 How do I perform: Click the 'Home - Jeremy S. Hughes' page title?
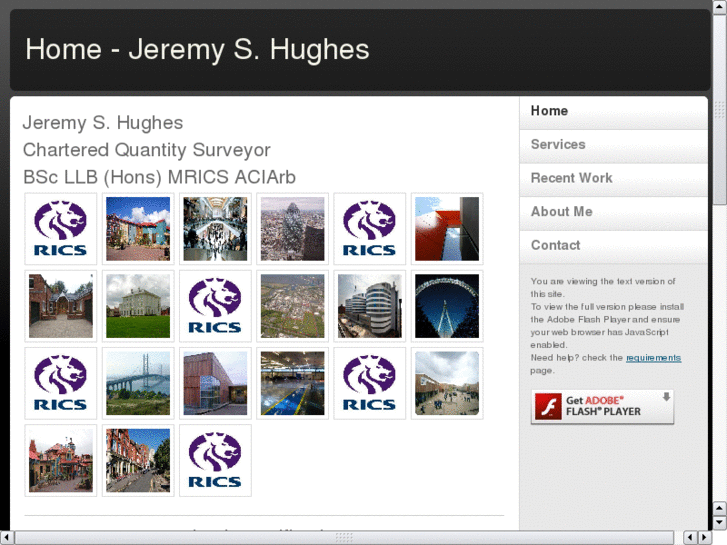click(197, 49)
